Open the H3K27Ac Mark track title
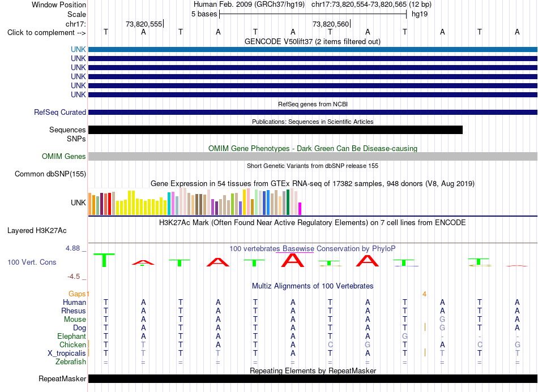 (313, 222)
